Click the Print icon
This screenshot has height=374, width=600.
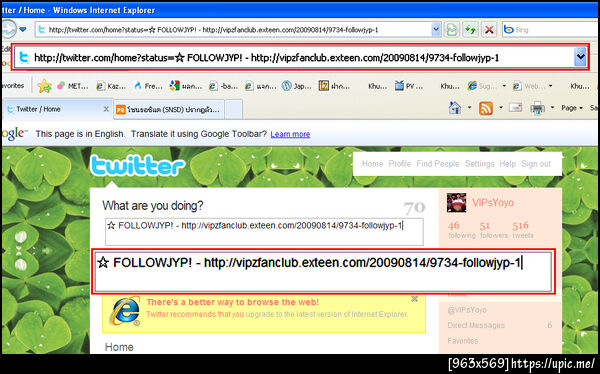coord(537,108)
